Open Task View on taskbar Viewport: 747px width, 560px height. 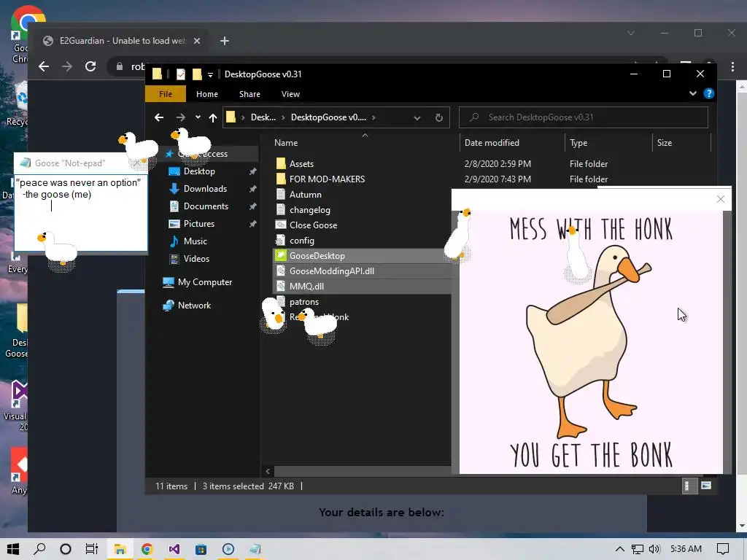pos(91,549)
